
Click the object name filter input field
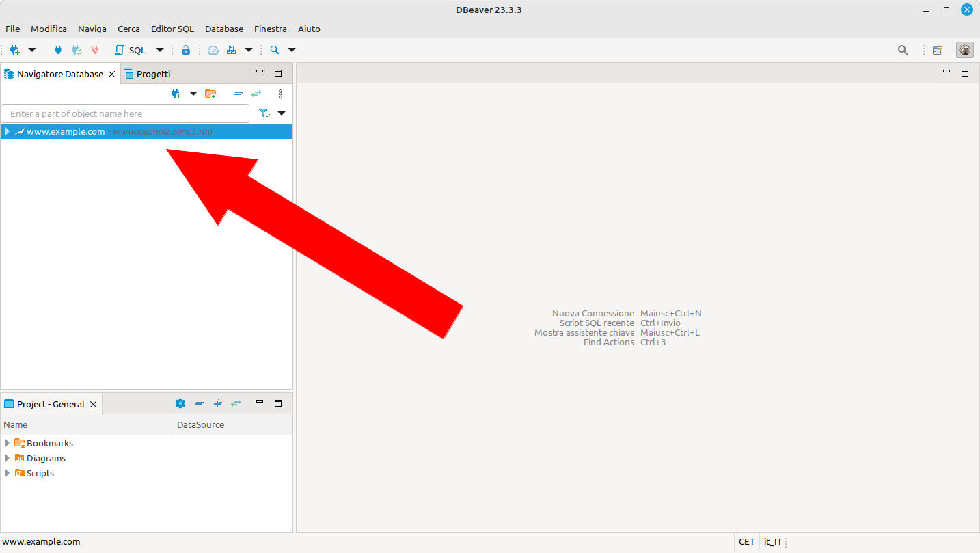click(x=125, y=113)
